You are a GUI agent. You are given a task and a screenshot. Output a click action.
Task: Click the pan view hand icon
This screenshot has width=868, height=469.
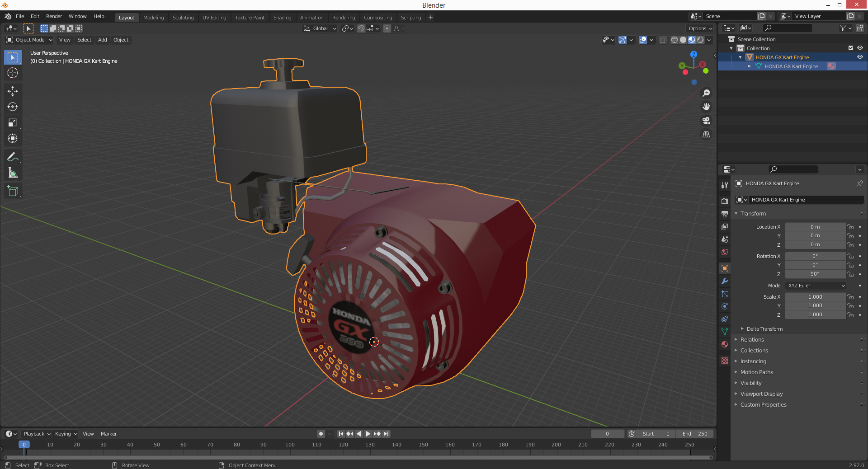pos(706,107)
